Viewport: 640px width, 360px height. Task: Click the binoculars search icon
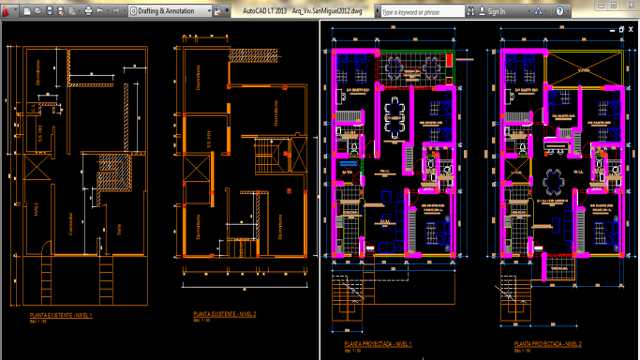click(471, 12)
